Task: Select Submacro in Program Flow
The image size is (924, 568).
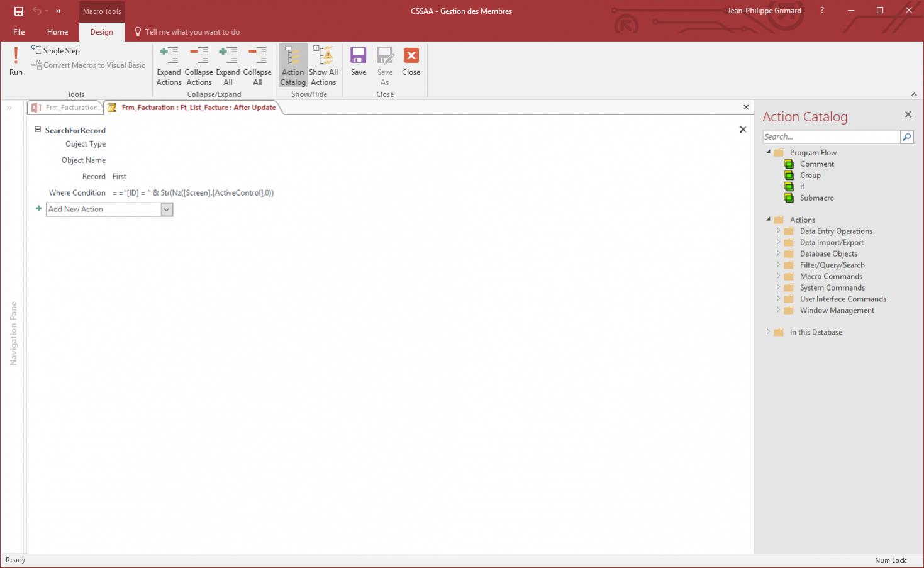Action: pyautogui.click(x=816, y=198)
